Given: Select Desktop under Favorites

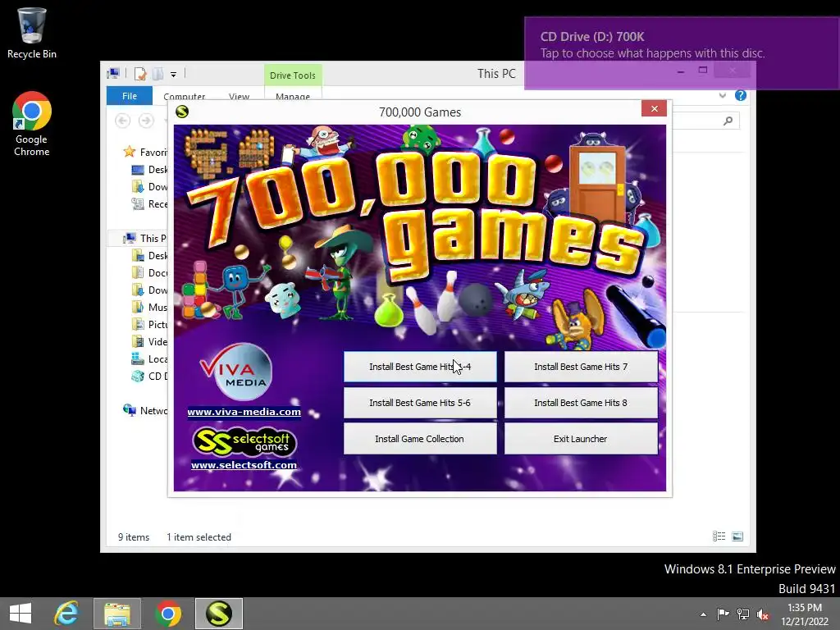Looking at the screenshot, I should (149, 170).
